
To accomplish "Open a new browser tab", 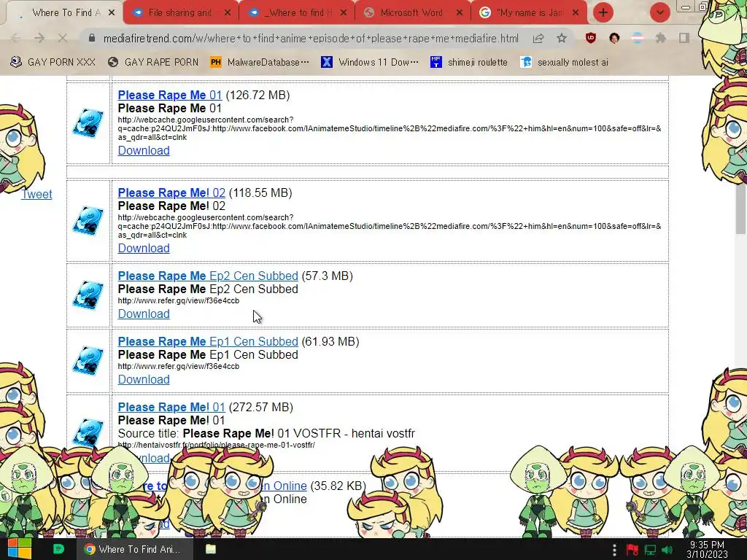I will (x=603, y=12).
